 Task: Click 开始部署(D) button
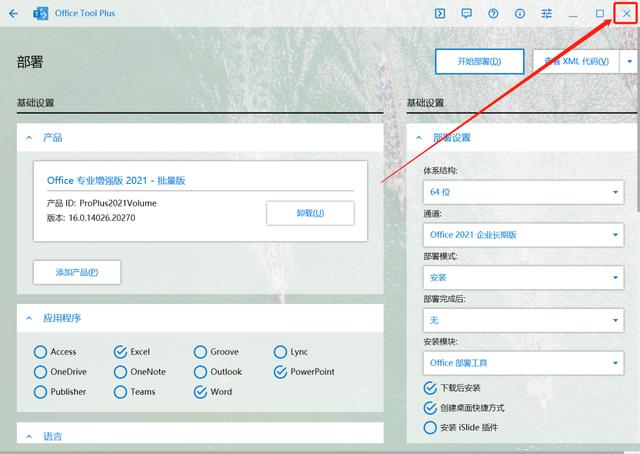480,62
